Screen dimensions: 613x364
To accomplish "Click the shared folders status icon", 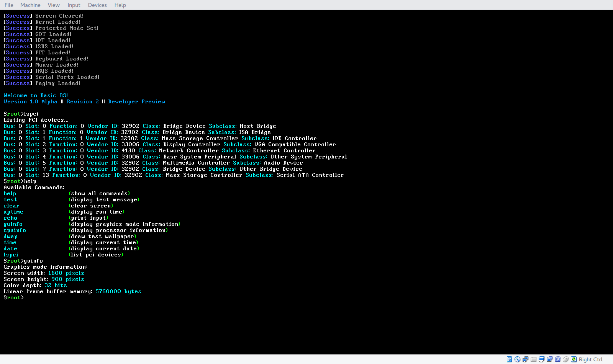I will (533, 359).
